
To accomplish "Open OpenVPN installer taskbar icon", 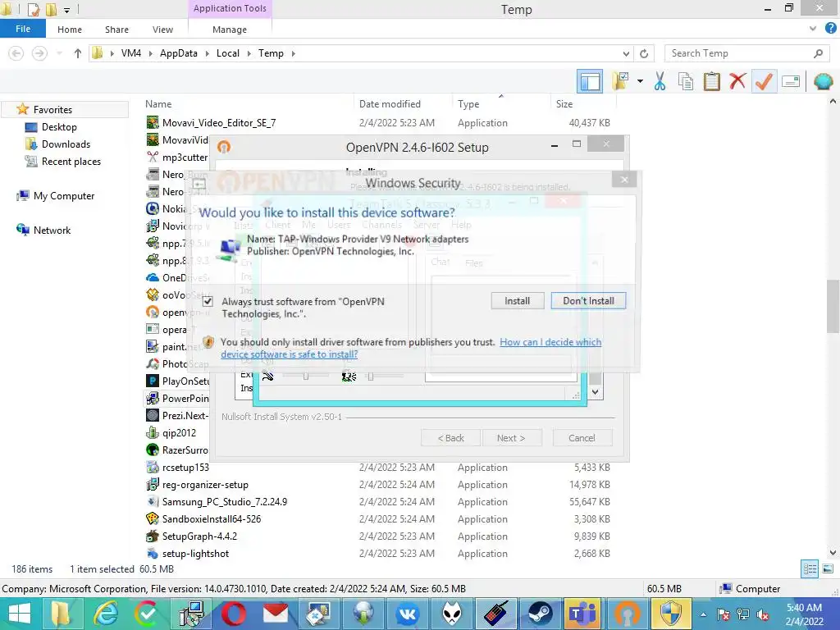I will pyautogui.click(x=628, y=614).
